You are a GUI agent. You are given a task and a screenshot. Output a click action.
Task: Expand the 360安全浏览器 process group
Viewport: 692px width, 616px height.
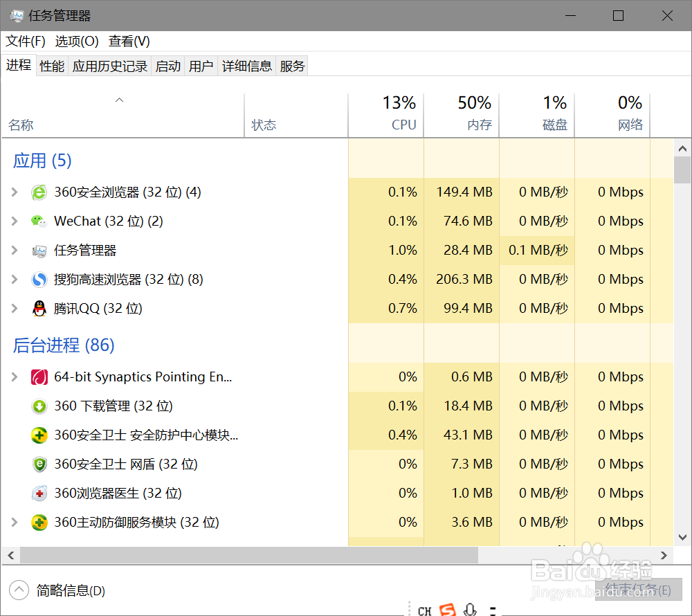click(x=15, y=192)
